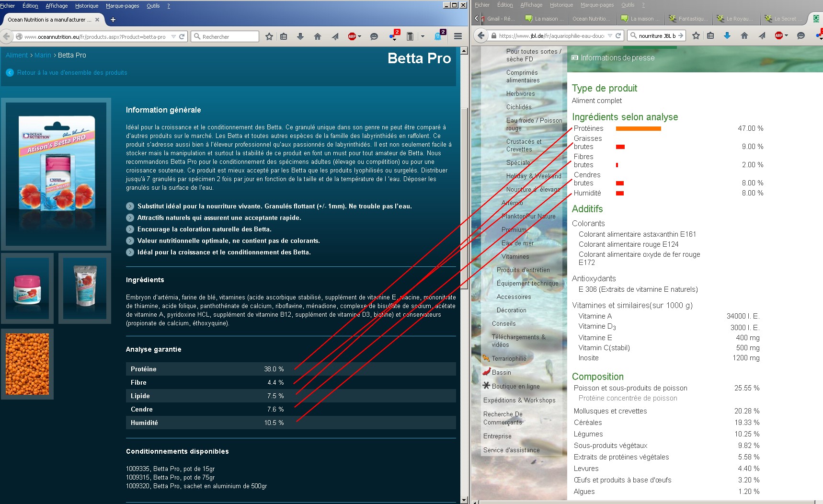Open Adblock Plus dropdown arrow in Ocean Nutrition window
This screenshot has width=823, height=504.
pyautogui.click(x=359, y=36)
